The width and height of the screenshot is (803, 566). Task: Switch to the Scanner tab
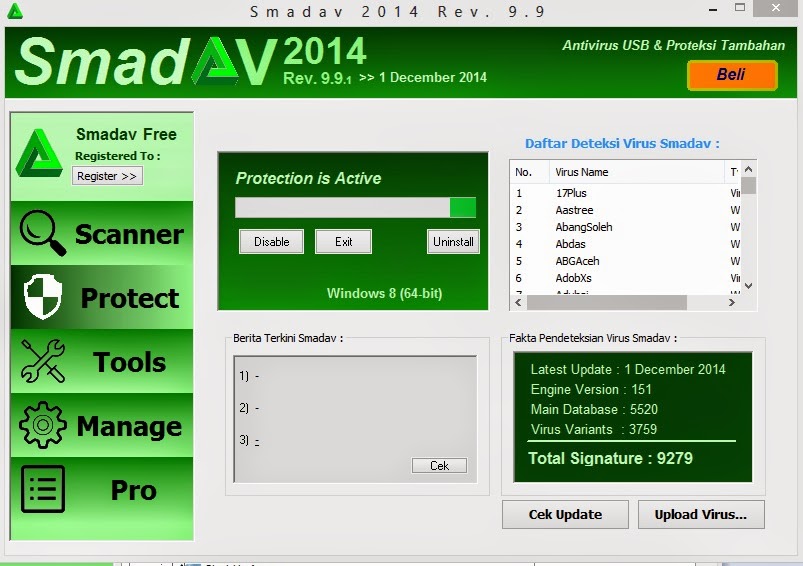[102, 233]
